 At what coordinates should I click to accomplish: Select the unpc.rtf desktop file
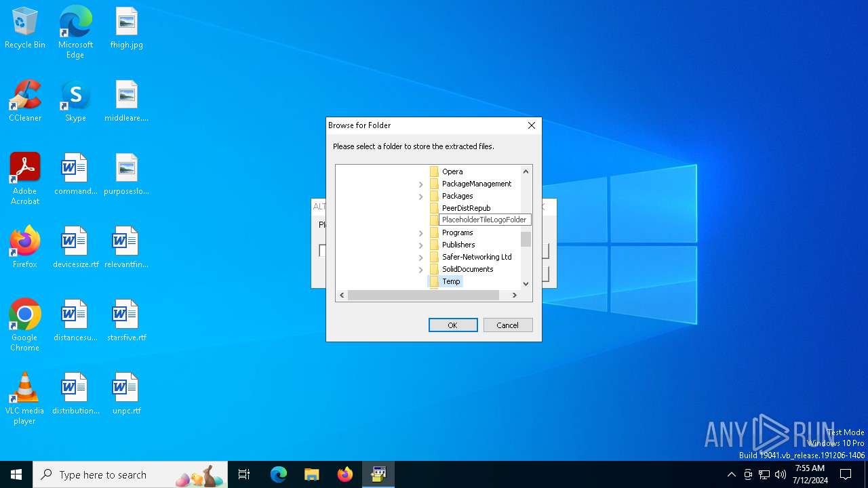(x=127, y=394)
